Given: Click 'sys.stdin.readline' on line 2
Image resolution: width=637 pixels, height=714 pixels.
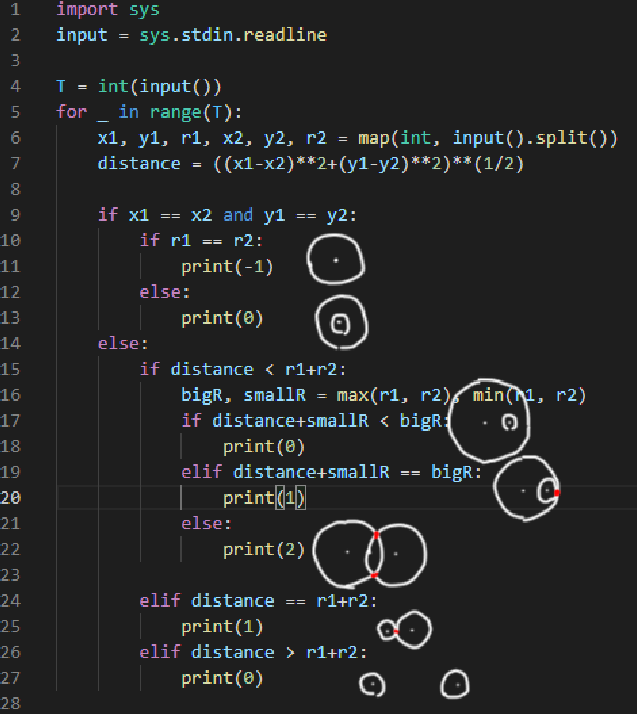Looking at the screenshot, I should point(233,35).
